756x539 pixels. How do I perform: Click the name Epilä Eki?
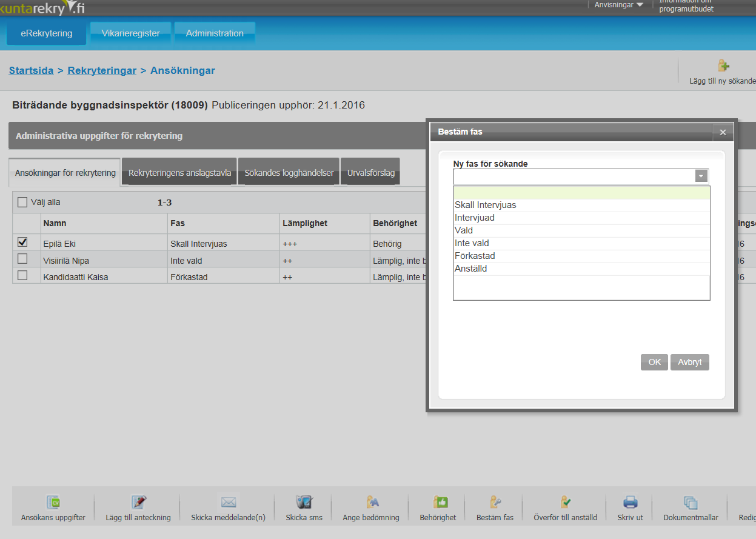(x=59, y=243)
